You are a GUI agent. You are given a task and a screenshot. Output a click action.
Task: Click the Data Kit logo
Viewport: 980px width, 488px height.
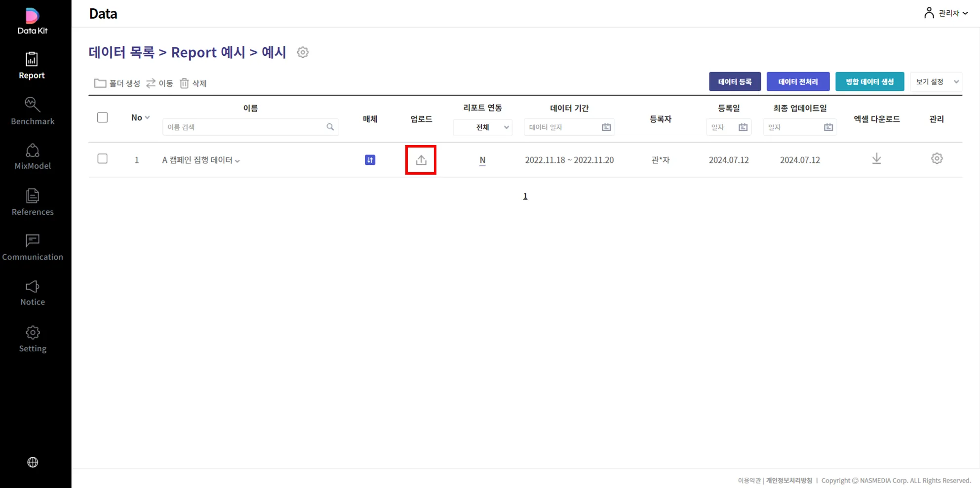pyautogui.click(x=32, y=21)
